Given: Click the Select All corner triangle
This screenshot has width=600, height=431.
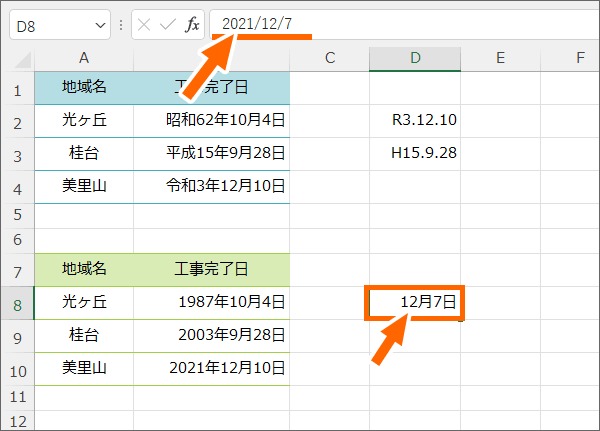Looking at the screenshot, I should [22, 59].
